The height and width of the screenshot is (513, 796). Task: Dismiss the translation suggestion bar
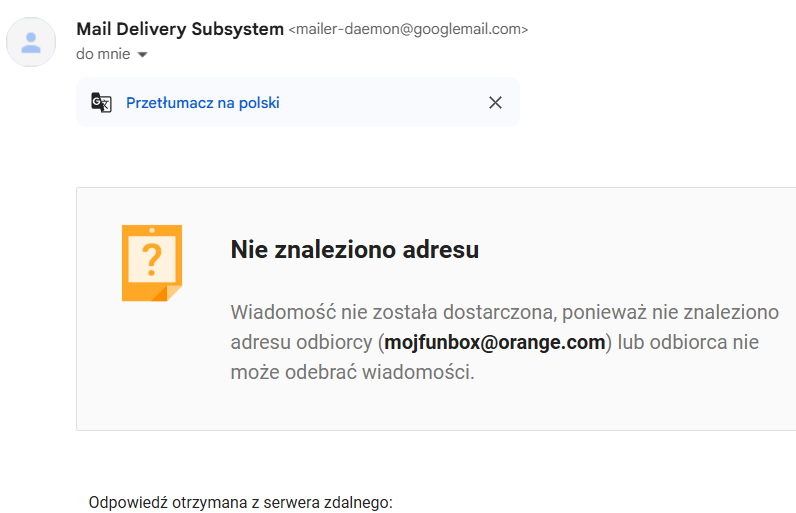click(495, 102)
